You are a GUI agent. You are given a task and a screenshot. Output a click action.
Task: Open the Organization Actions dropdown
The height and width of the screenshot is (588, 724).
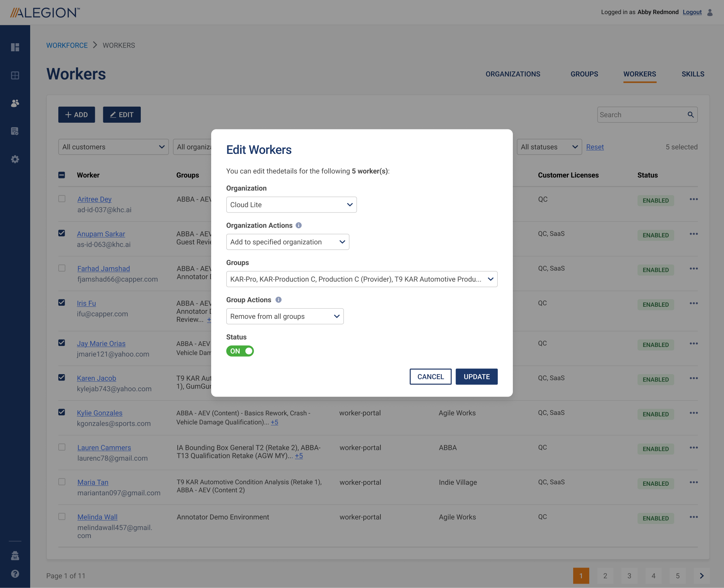coord(288,242)
